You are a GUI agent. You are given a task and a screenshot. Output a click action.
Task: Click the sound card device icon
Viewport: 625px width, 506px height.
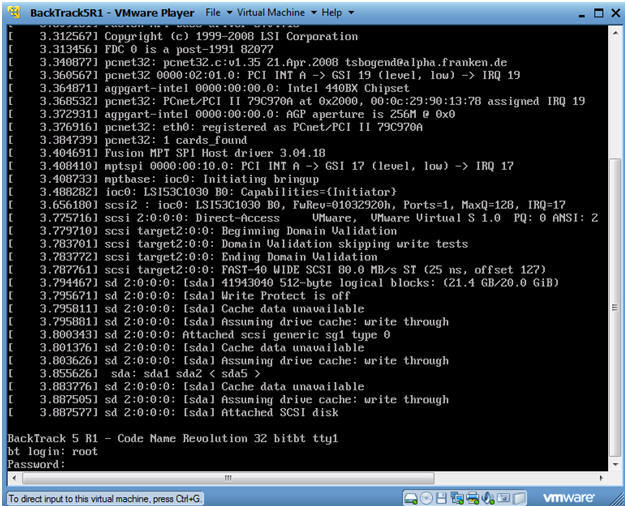click(x=487, y=498)
